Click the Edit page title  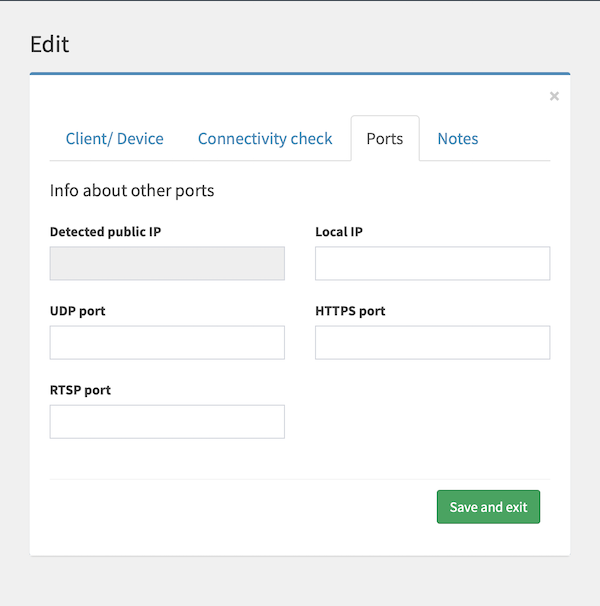50,44
